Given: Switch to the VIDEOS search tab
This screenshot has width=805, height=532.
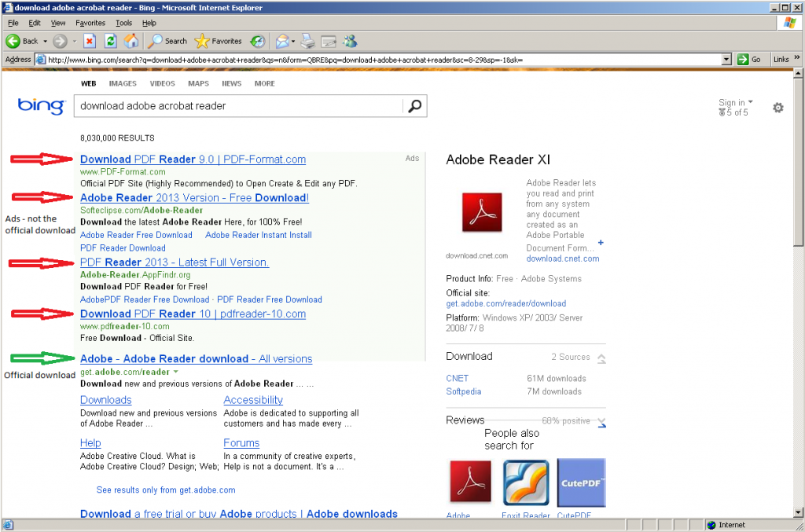Looking at the screenshot, I should pos(162,83).
